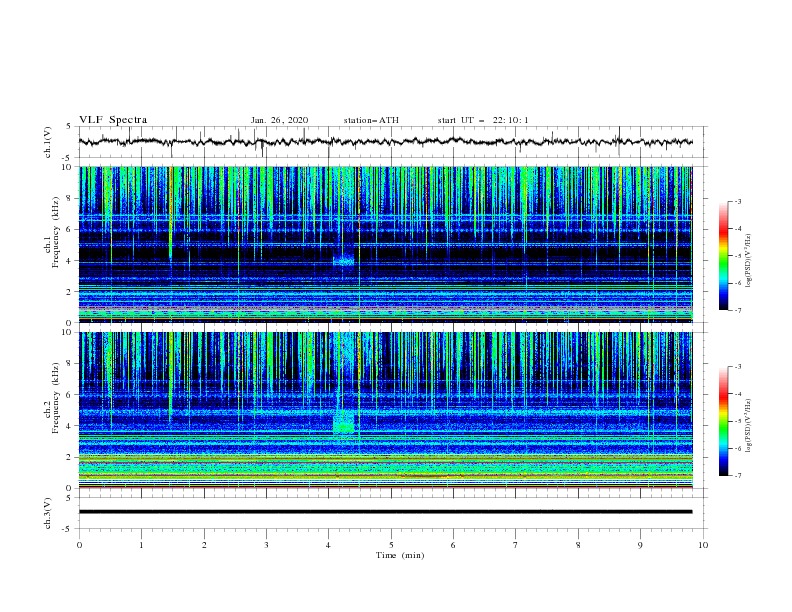Click the "-5" tick on ch.3(V) axis
The image size is (792, 612).
[x=68, y=529]
